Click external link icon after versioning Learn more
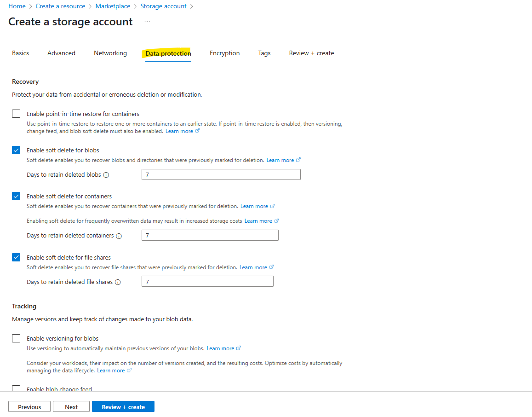532x417 pixels. click(239, 348)
